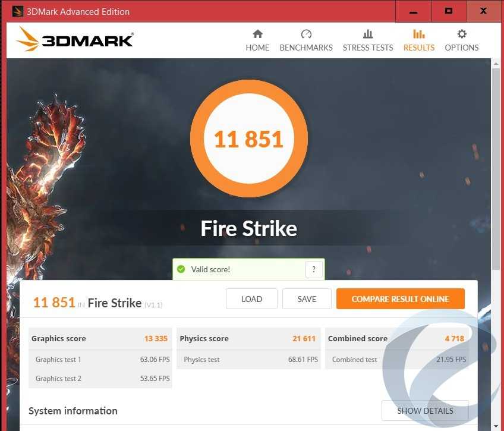Click the 3DMark logo in header
The image size is (504, 431).
(75, 40)
